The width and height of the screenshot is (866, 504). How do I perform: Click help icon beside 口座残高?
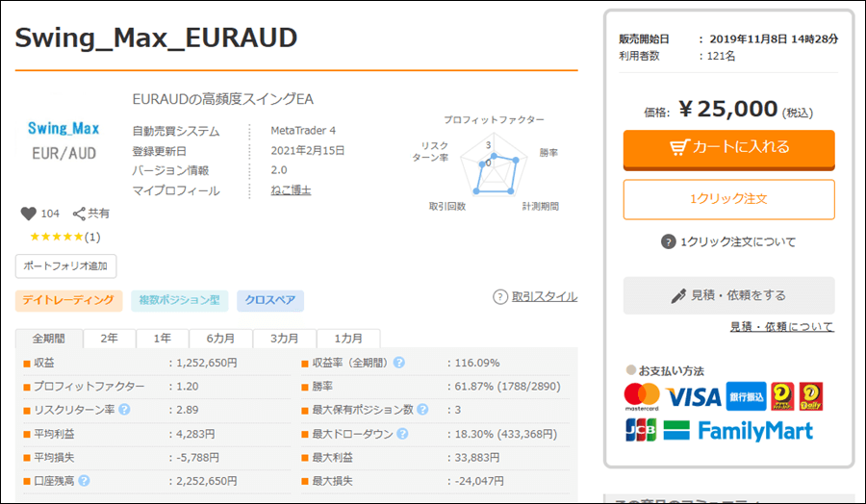pyautogui.click(x=84, y=481)
